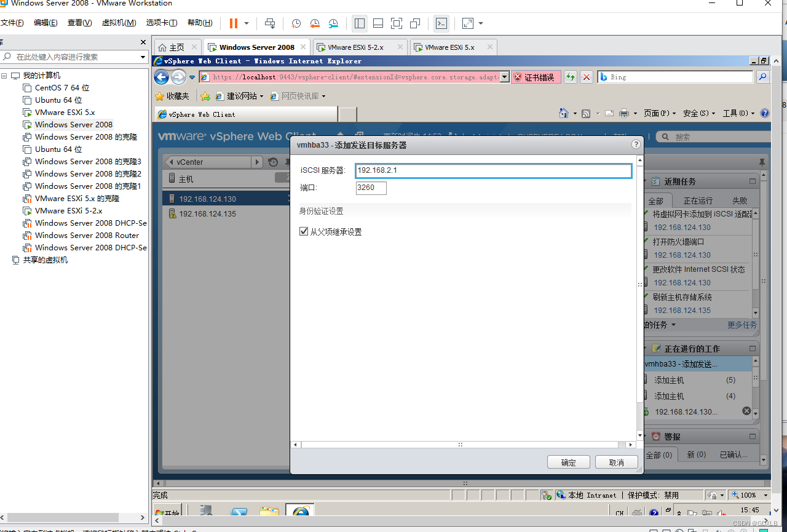787x532 pixels.
Task: Click the stretch guest display icon
Action: (468, 23)
